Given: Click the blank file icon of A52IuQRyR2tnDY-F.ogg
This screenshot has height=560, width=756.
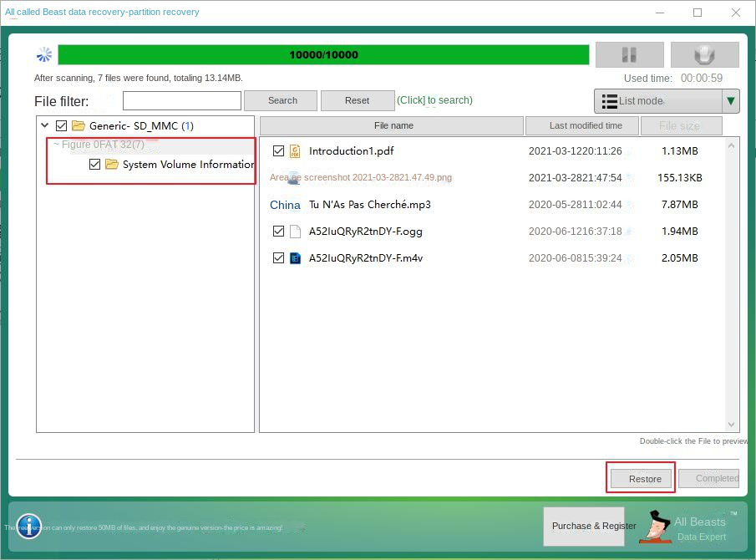Looking at the screenshot, I should (x=295, y=232).
